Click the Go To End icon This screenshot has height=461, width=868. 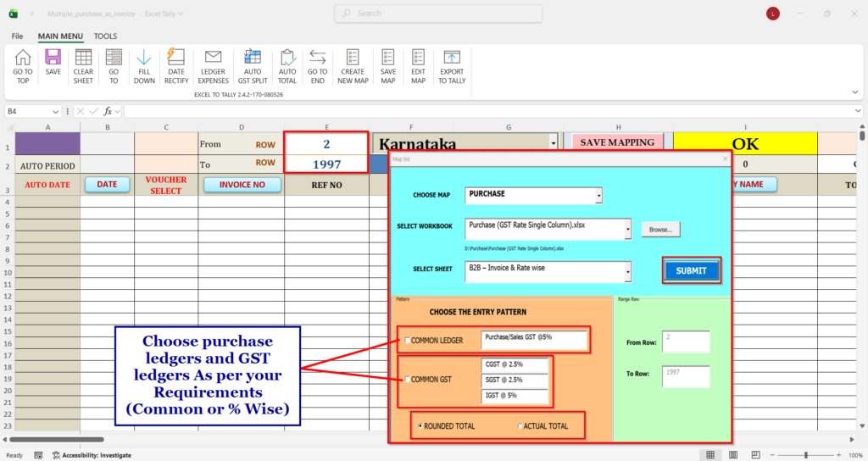318,58
